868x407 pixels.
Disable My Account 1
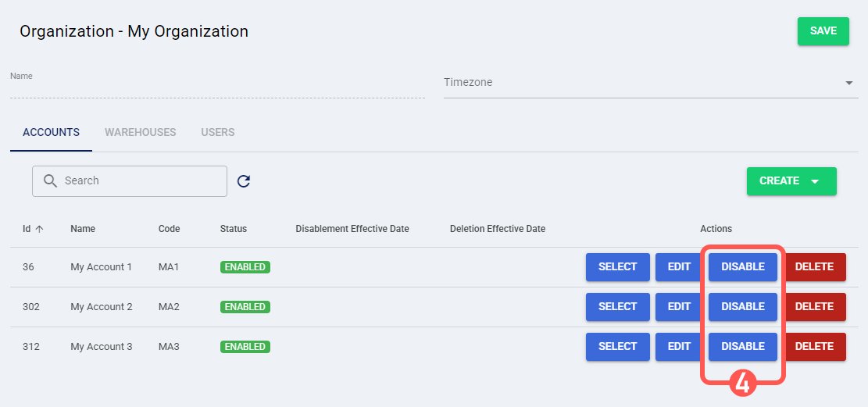click(x=742, y=266)
